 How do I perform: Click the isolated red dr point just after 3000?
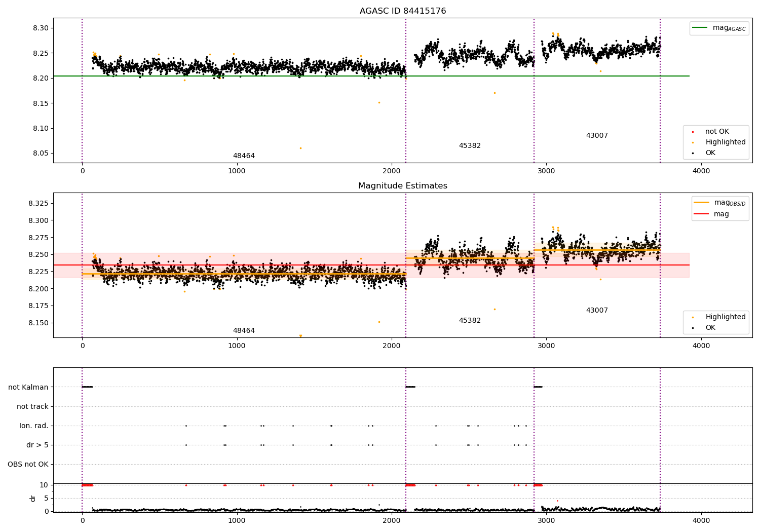[x=557, y=501]
